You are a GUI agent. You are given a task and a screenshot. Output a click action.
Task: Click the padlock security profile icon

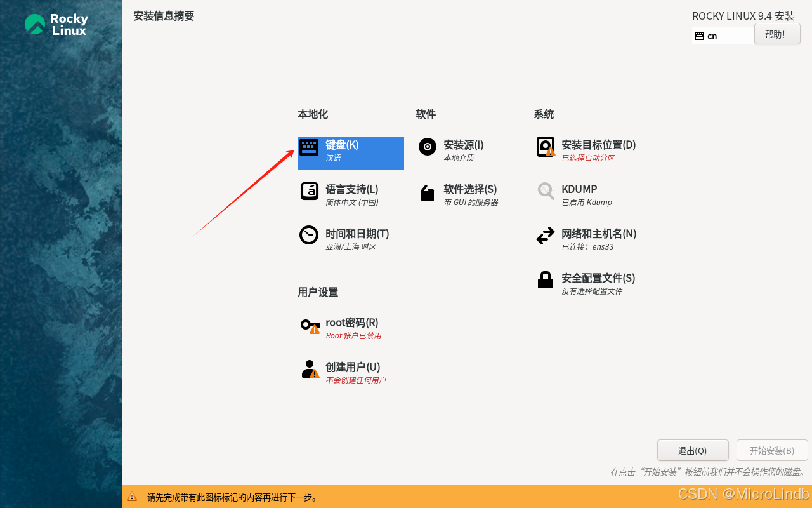pyautogui.click(x=546, y=279)
